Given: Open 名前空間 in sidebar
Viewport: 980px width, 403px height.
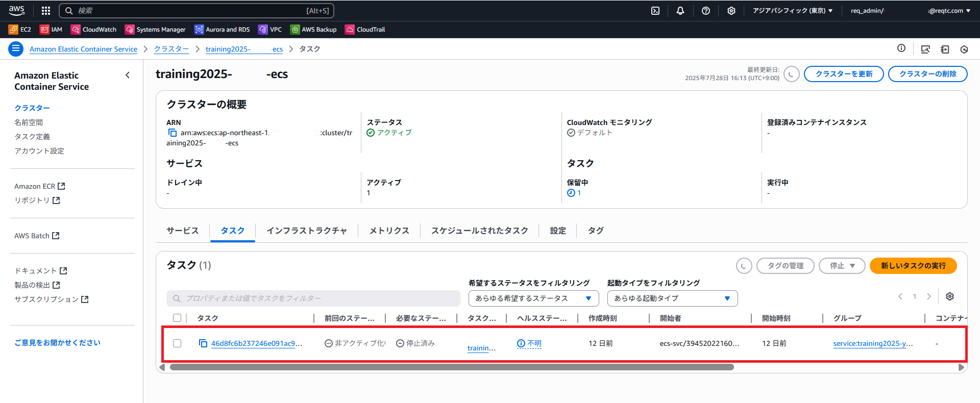Looking at the screenshot, I should (x=29, y=122).
